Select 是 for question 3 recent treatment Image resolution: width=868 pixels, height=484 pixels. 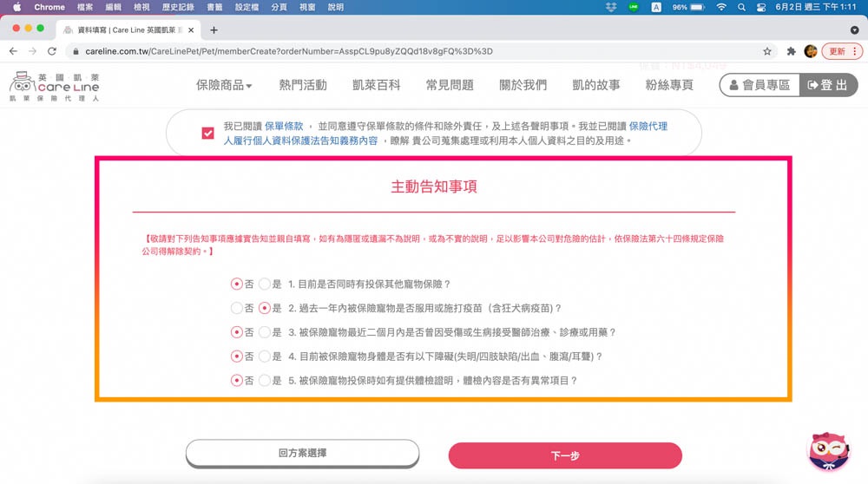click(x=265, y=332)
